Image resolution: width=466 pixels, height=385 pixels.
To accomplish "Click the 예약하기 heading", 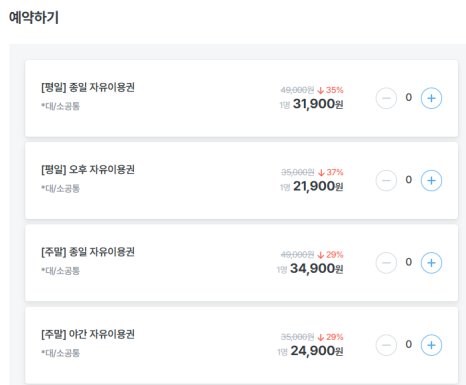I will 34,18.
